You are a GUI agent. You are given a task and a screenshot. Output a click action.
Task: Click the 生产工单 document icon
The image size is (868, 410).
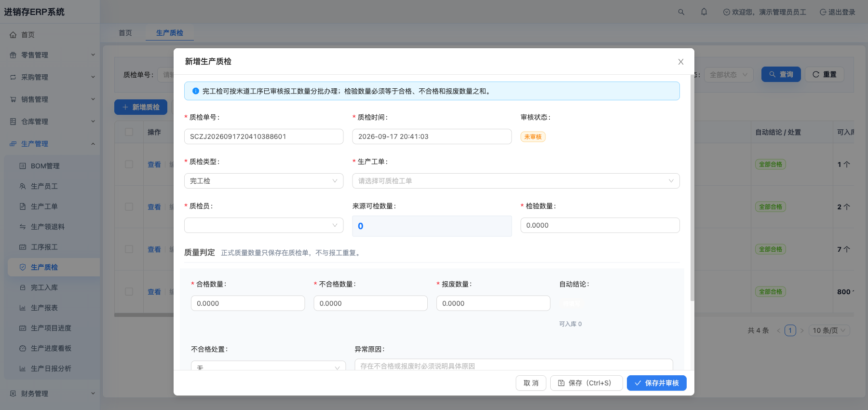click(23, 206)
